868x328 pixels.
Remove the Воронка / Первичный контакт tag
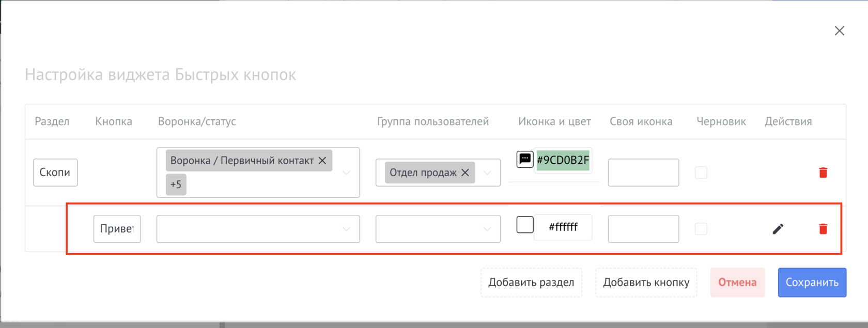coord(322,161)
